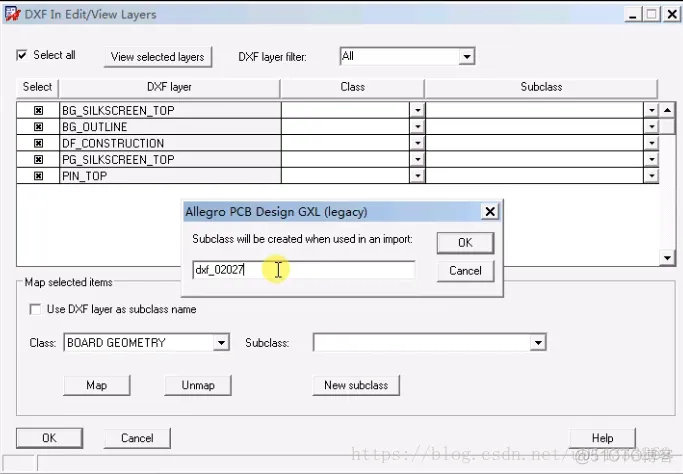Viewport: 683px width, 474px height.
Task: Click Cancel at the dialog bottom
Action: pos(137,438)
